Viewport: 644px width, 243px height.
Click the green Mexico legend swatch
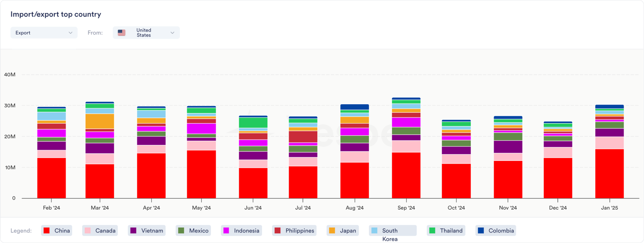(x=181, y=231)
